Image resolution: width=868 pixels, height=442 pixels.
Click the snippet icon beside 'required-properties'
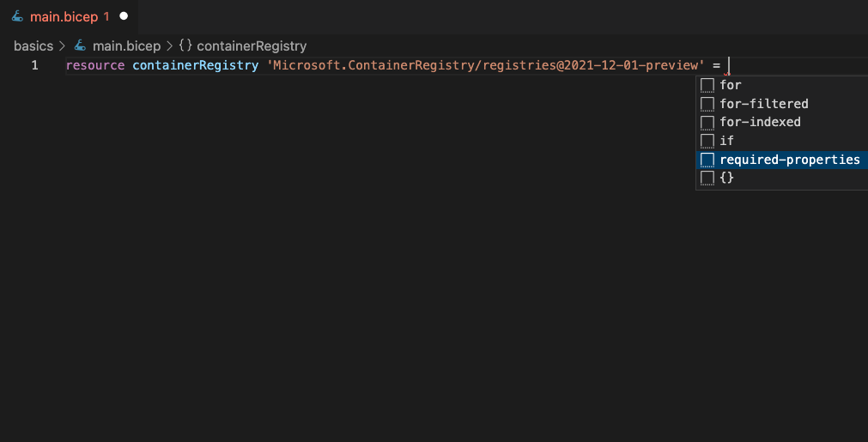pyautogui.click(x=707, y=160)
